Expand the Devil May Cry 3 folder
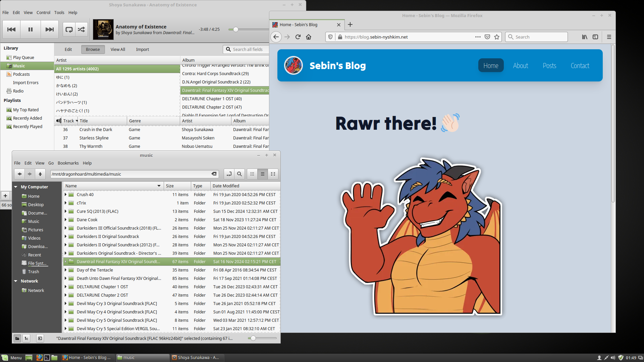Viewport: 644px width, 362px height. click(66, 303)
